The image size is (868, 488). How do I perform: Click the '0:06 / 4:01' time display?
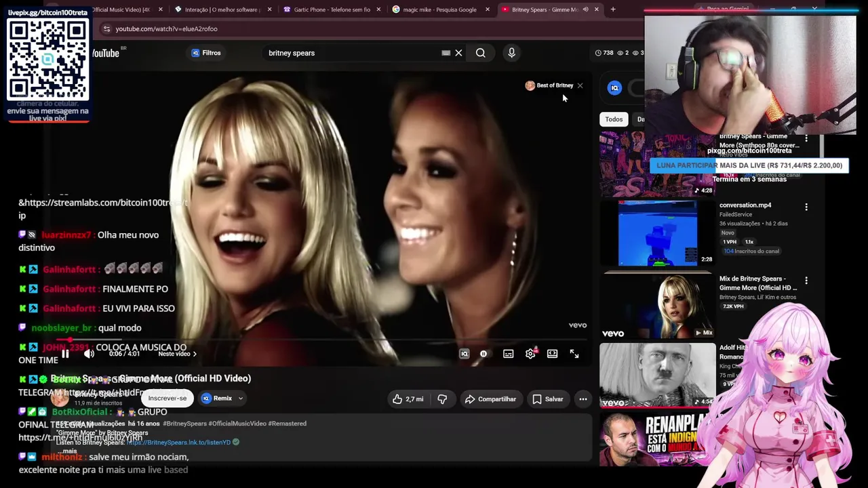coord(124,354)
